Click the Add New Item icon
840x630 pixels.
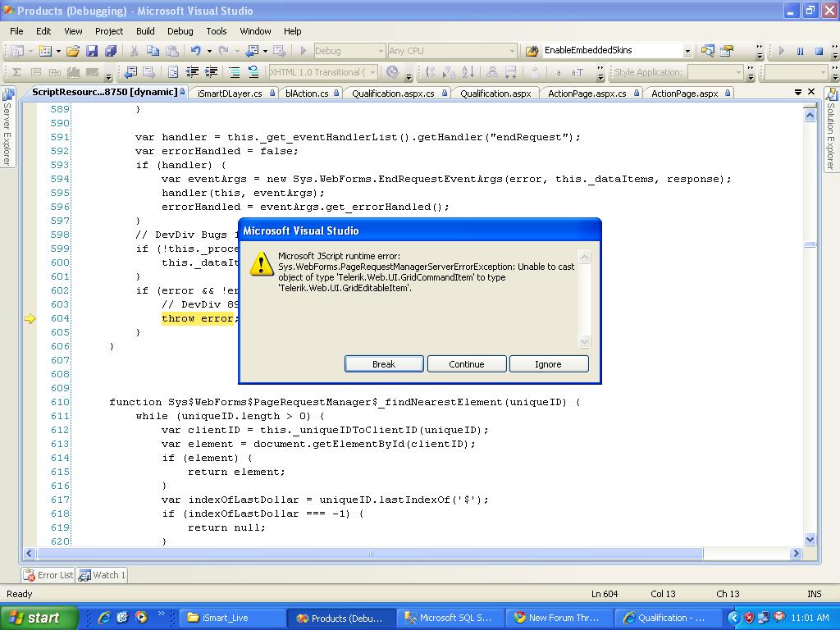(45, 51)
